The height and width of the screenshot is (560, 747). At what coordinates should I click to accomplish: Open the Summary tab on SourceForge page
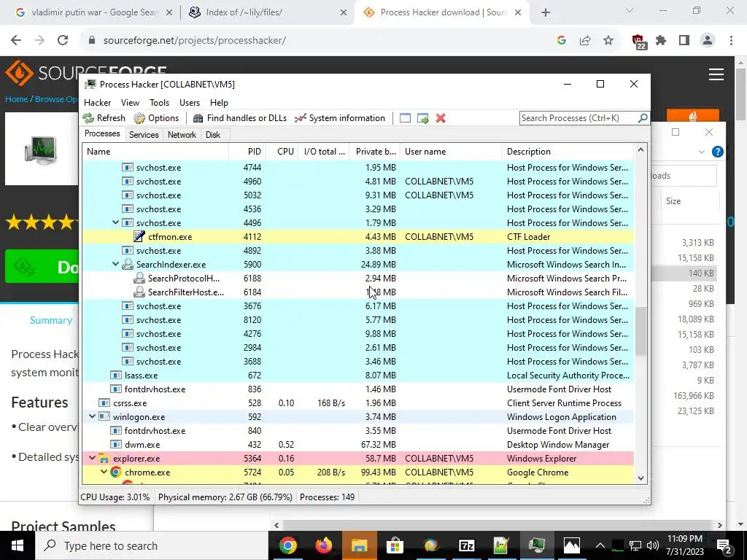tap(51, 321)
